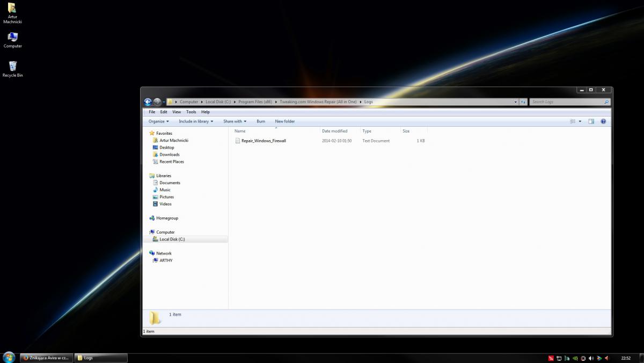Image resolution: width=644 pixels, height=363 pixels.
Task: Click the Logs taskbar button
Action: pos(101,358)
